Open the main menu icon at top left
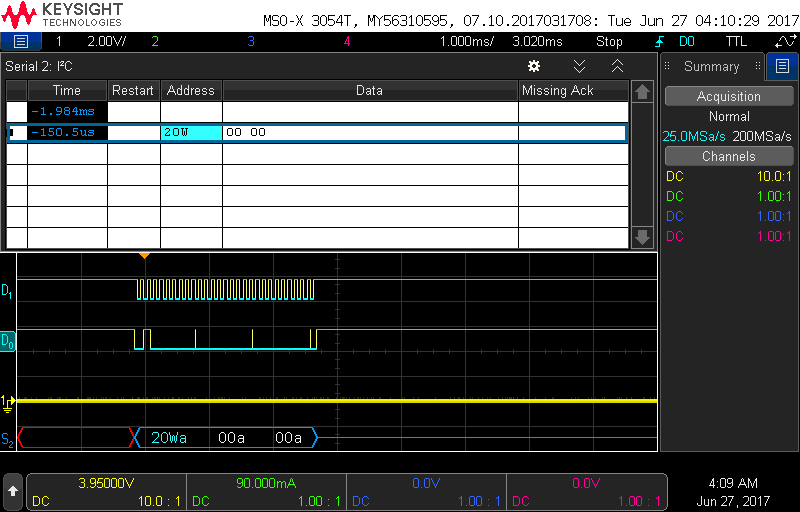This screenshot has width=800, height=512. (x=20, y=41)
